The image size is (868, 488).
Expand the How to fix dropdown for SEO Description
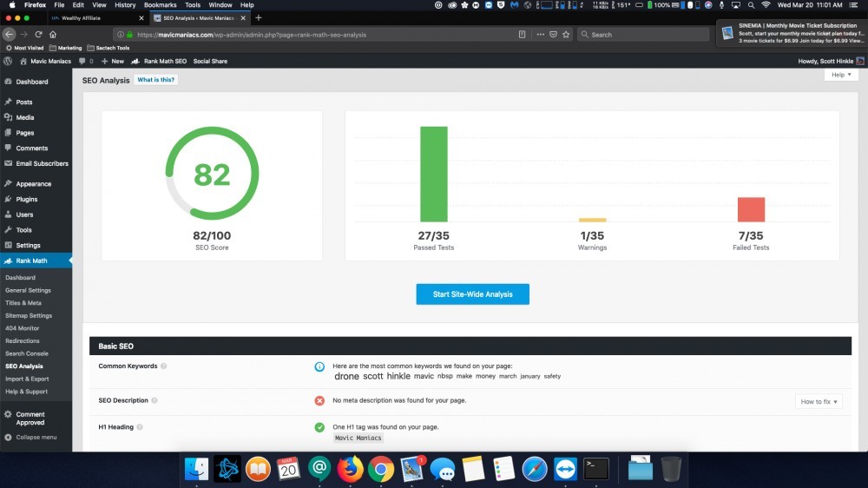click(x=819, y=401)
